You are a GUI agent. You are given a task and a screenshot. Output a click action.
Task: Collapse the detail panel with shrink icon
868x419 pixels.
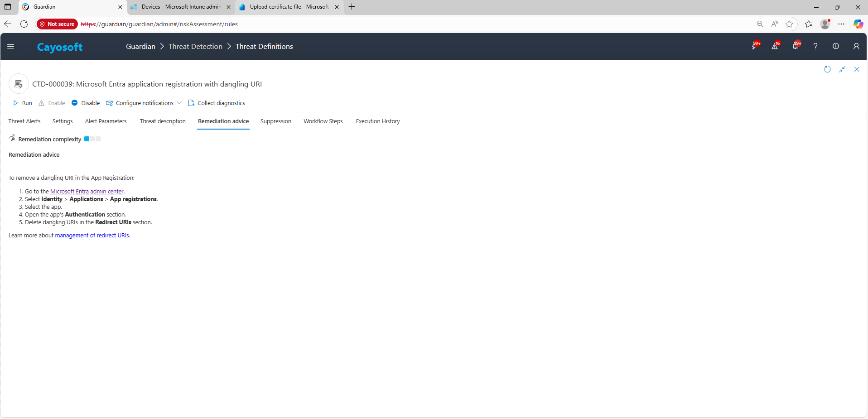pyautogui.click(x=842, y=69)
